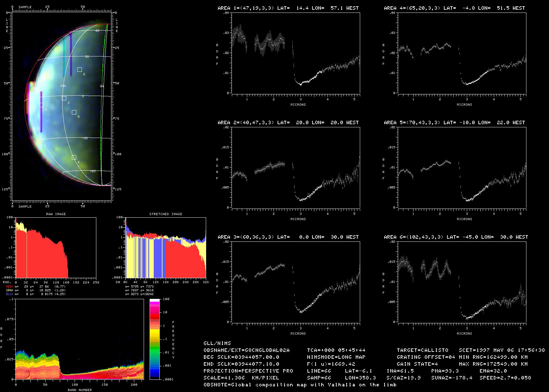Click the OBSNOTE text line
The width and height of the screenshot is (549, 392).
tap(300, 385)
